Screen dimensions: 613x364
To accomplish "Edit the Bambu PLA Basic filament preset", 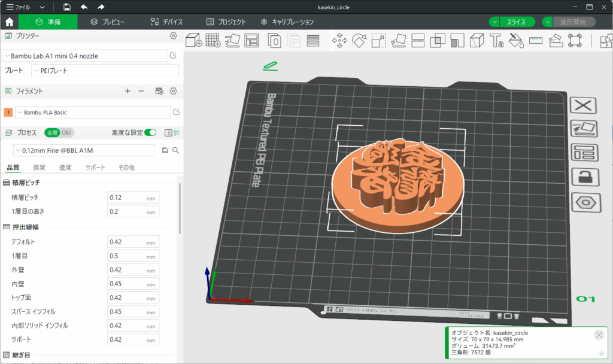I will [177, 112].
